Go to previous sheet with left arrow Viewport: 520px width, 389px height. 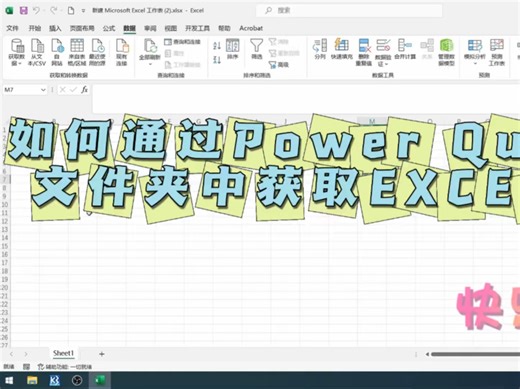[12, 354]
